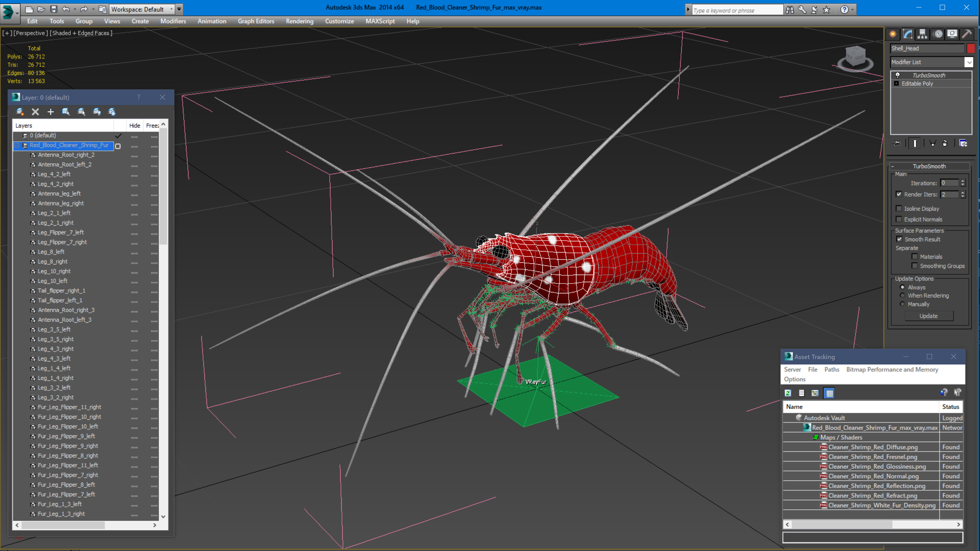Expand the Editable Poly modifier entry
Screen dimensions: 980x551
[897, 84]
